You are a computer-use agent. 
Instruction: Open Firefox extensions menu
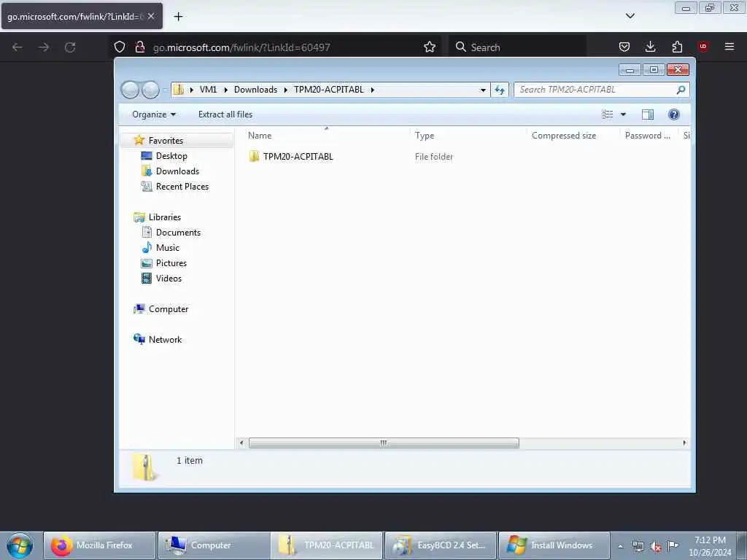(x=677, y=47)
